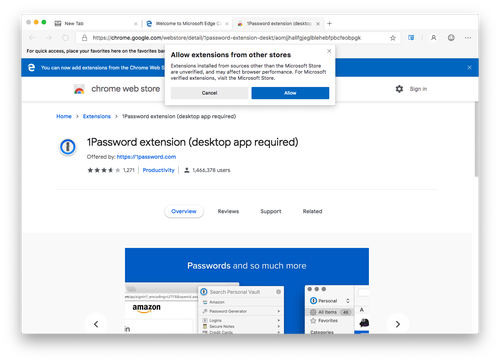Click the 1Password extension logo icon
The image size is (500, 362).
click(x=68, y=147)
